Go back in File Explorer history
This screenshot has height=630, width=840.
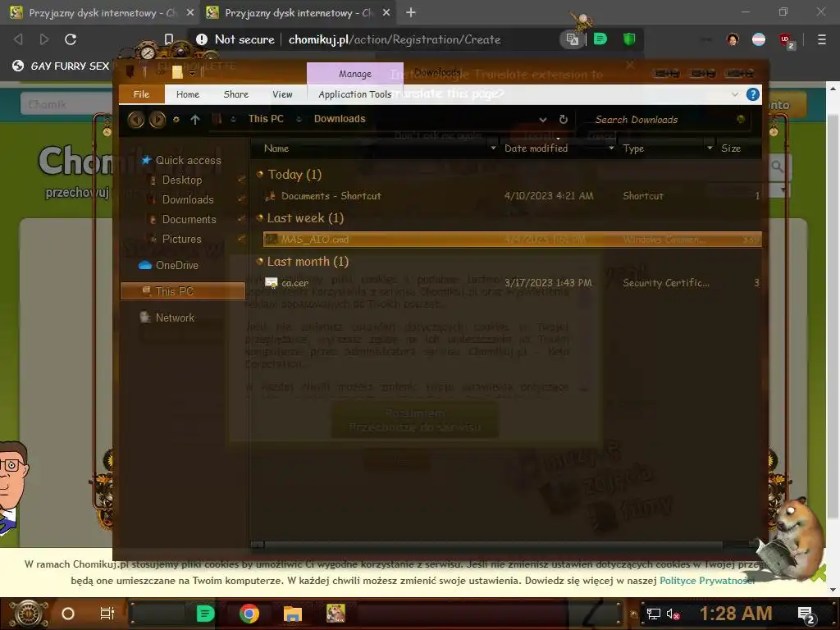135,119
